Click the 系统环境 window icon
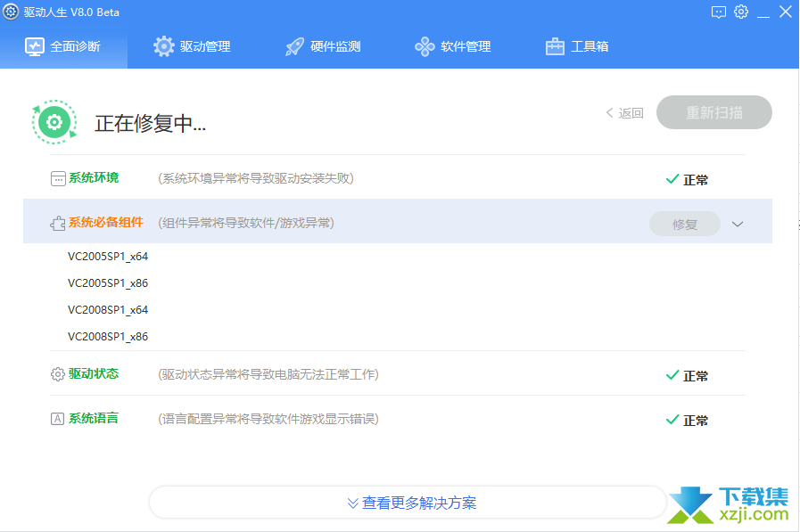 [58, 179]
